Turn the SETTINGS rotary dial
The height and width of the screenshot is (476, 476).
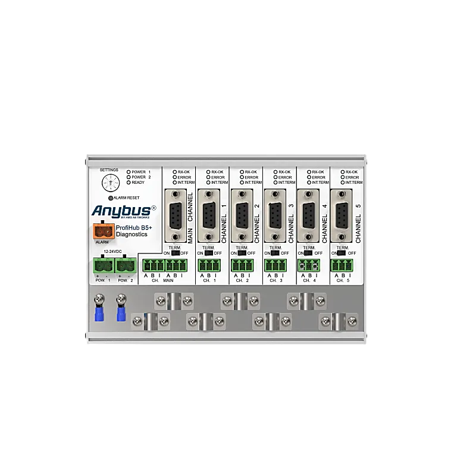[x=111, y=183]
